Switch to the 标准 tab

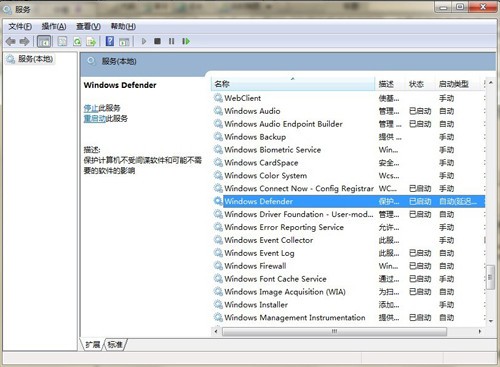(x=115, y=344)
